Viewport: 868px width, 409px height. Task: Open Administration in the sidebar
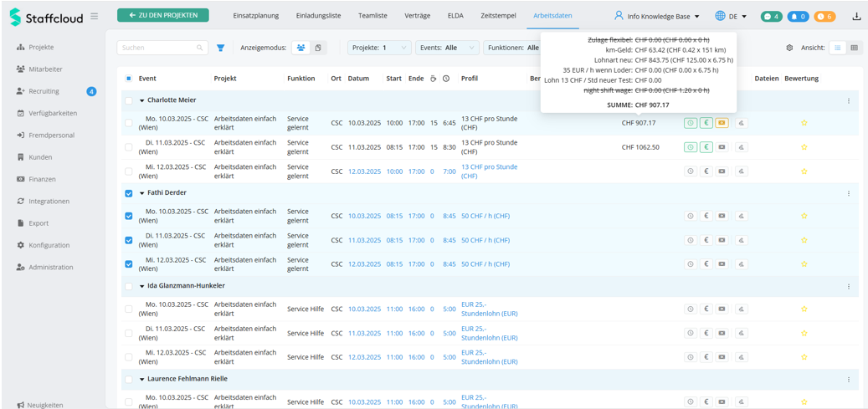(x=44, y=268)
